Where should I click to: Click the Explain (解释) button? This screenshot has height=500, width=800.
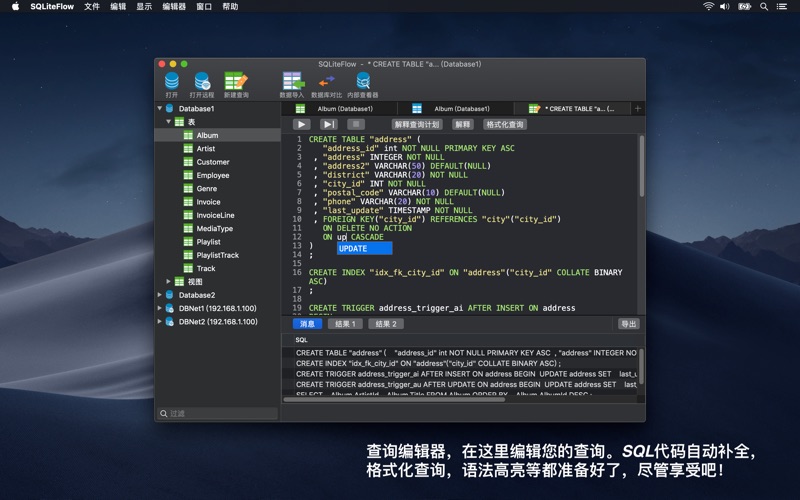pos(463,124)
